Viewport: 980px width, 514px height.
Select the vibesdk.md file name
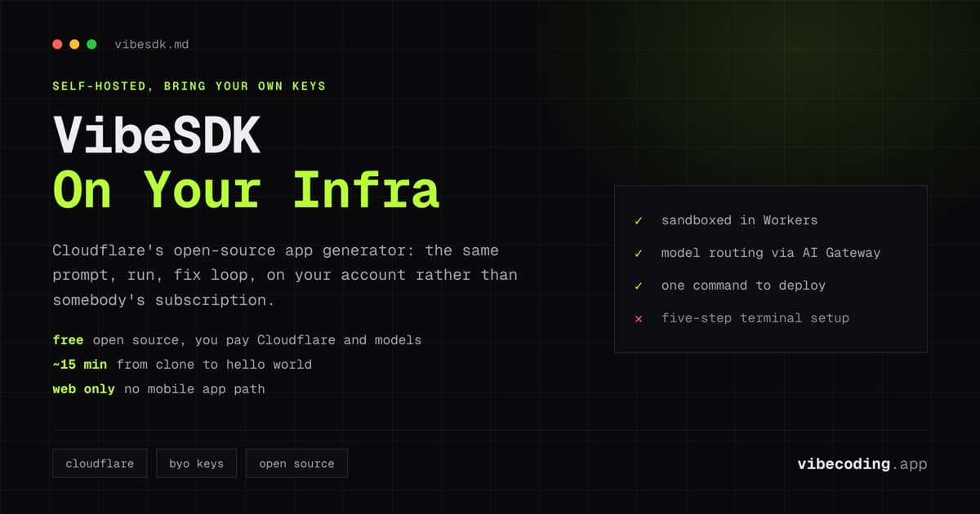[152, 44]
